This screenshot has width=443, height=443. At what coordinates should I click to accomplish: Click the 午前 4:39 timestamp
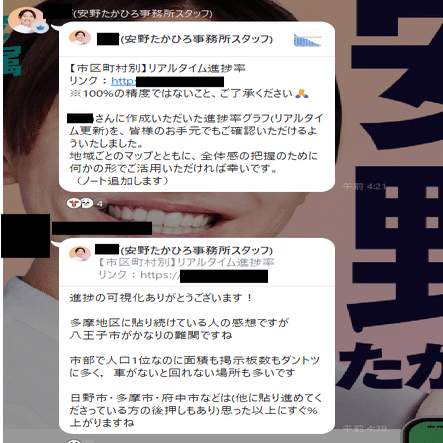click(365, 428)
